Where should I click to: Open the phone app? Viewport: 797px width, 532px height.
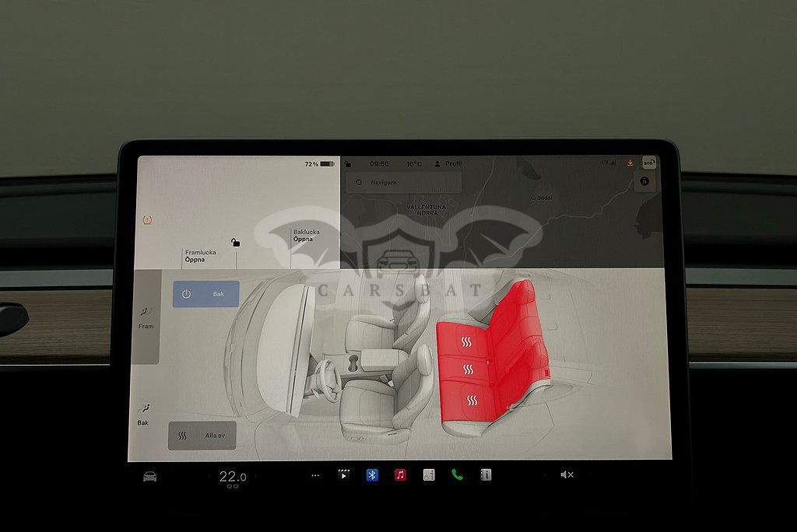[457, 475]
